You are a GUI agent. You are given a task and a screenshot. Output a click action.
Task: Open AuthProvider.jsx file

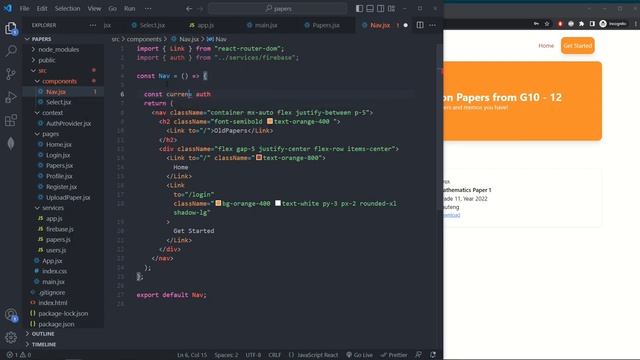point(68,123)
